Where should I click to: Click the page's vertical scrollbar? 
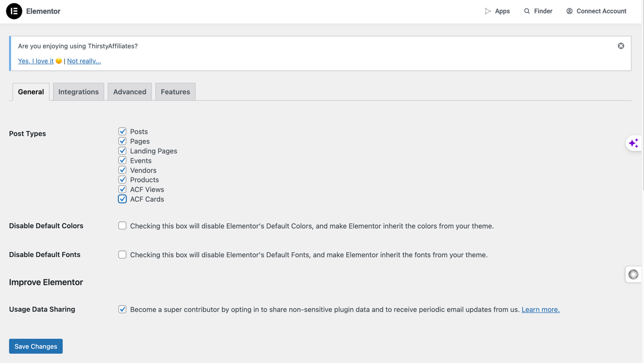tap(643, 95)
